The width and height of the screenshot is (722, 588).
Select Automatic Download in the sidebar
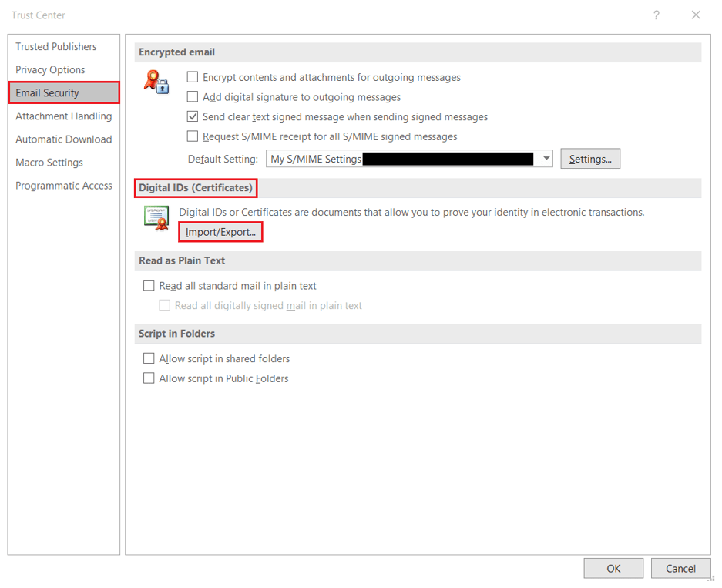63,139
